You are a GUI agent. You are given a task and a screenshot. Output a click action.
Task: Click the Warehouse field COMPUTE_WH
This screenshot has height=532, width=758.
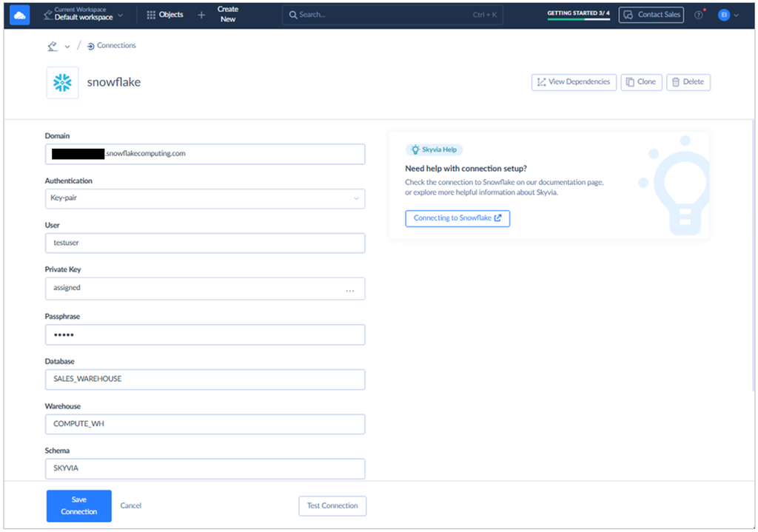coord(205,424)
